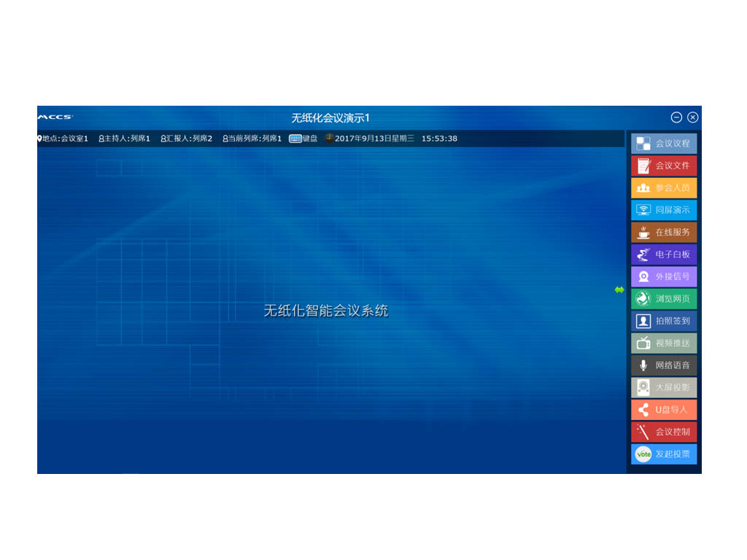Start 视频推送 video push
Viewport: 747px width, 560px height.
pyautogui.click(x=664, y=343)
